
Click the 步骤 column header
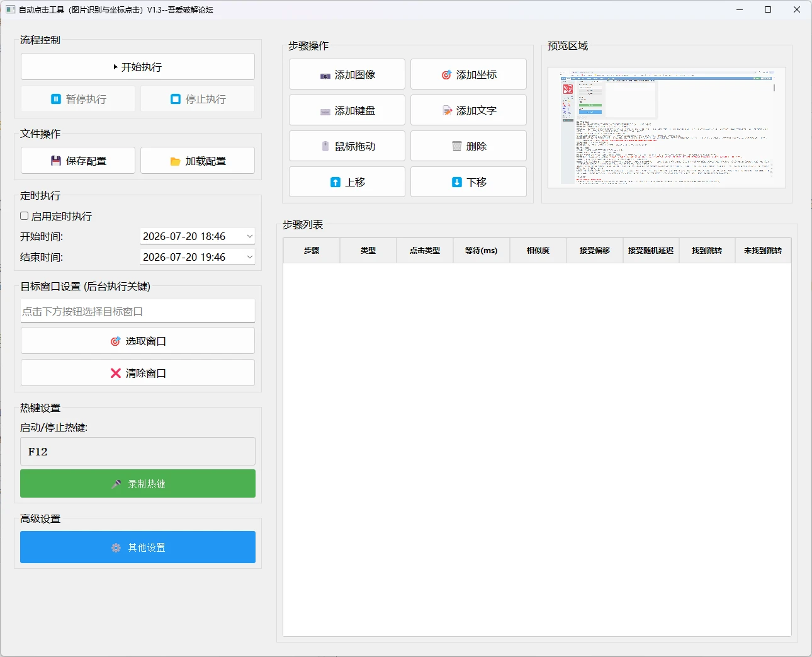tap(312, 250)
